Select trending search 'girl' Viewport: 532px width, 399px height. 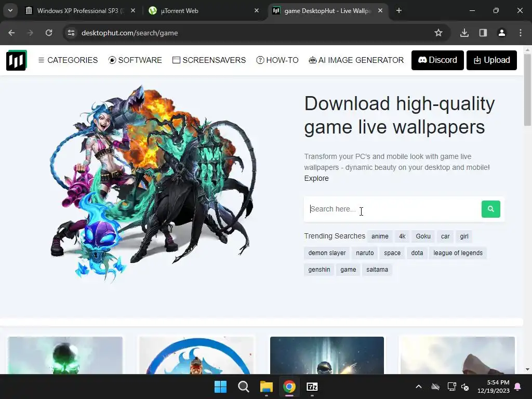[x=464, y=236]
